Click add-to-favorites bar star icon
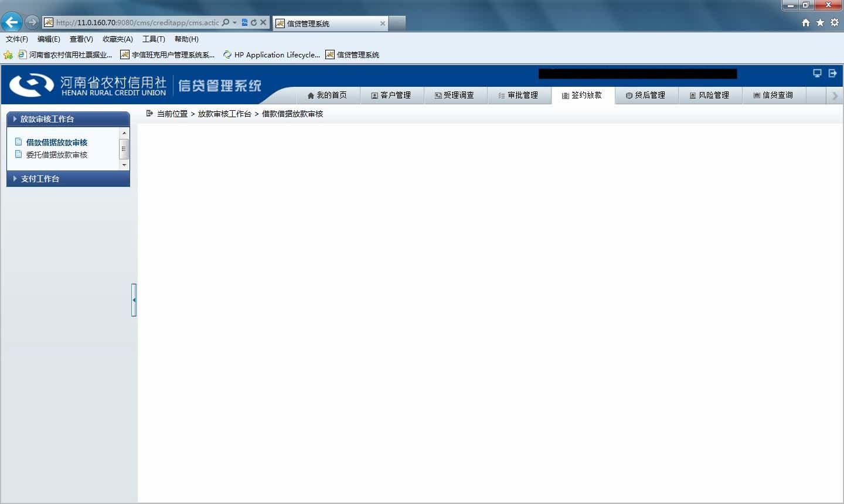The image size is (844, 504). tap(8, 55)
